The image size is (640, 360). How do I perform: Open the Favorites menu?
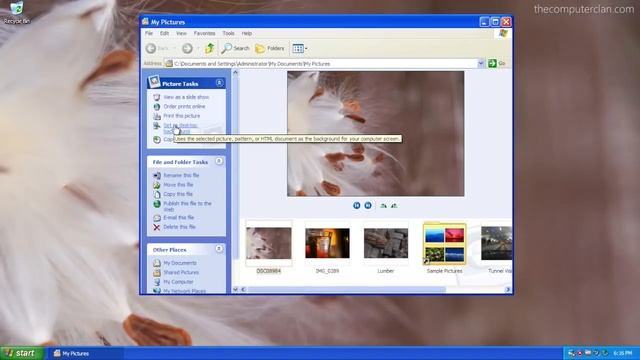[x=204, y=33]
